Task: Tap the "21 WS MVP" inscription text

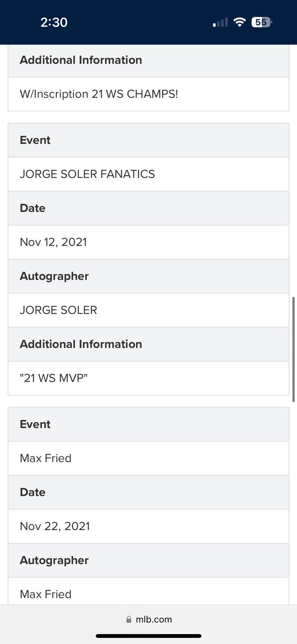Action: click(x=54, y=378)
